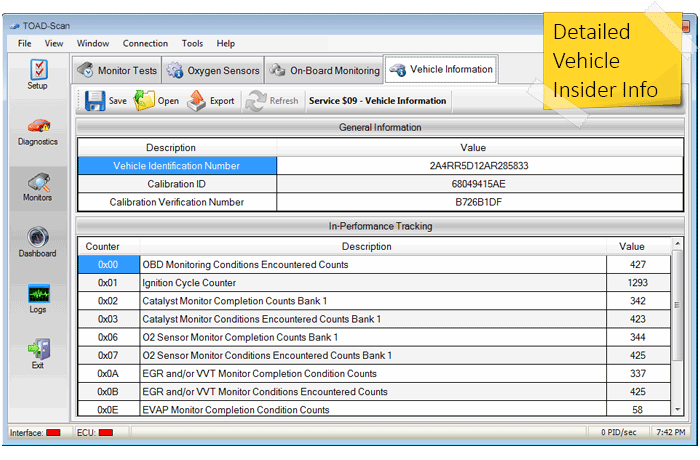Image resolution: width=700 pixels, height=460 pixels.
Task: Click the Interface red status indicator
Action: pos(53,432)
